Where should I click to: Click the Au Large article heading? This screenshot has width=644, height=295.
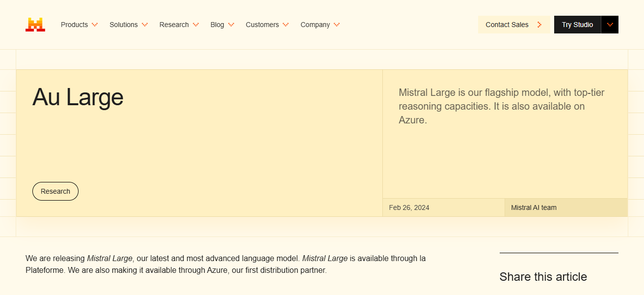click(78, 97)
